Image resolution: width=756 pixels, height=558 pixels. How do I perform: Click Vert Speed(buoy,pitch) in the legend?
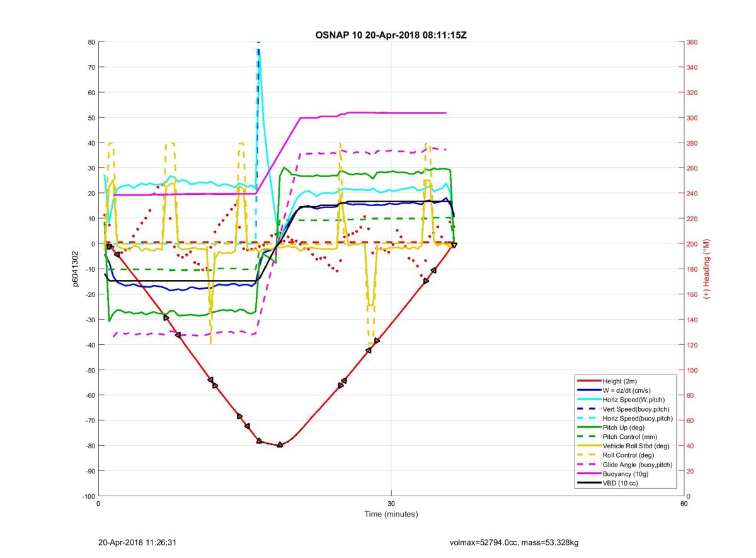coord(636,409)
